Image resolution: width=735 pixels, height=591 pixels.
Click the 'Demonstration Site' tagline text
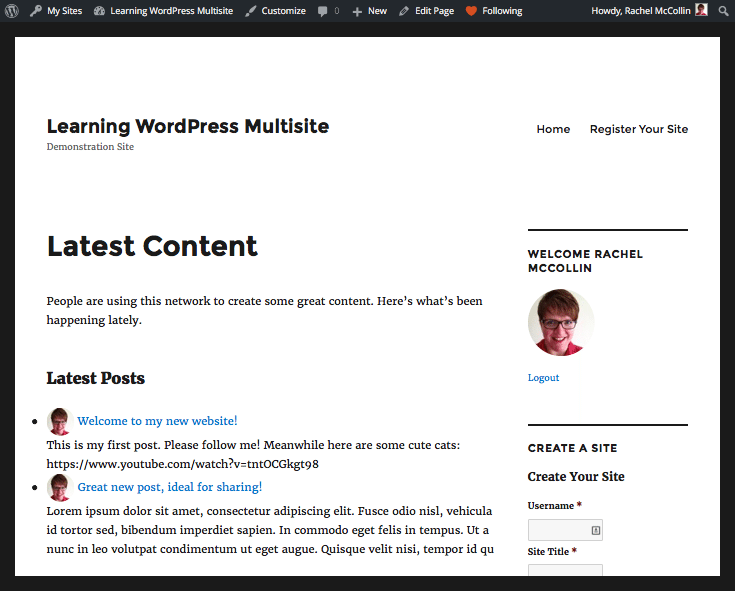tap(90, 147)
